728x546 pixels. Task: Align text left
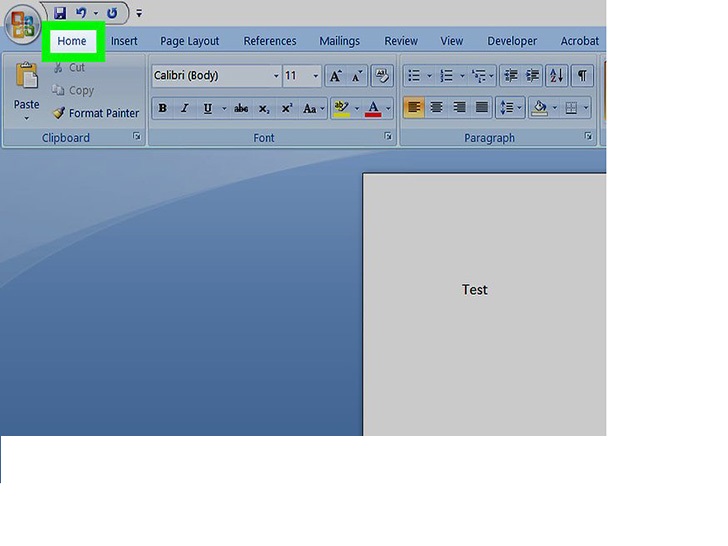[x=414, y=108]
